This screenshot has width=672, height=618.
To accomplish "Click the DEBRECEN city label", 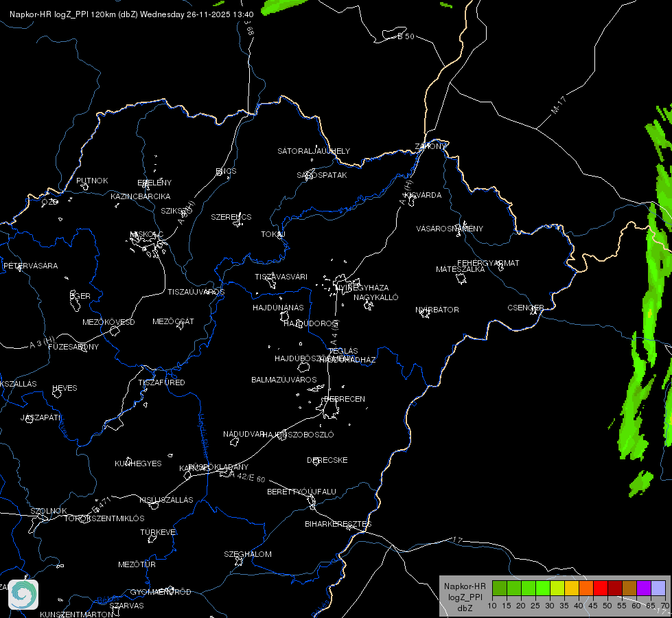I will (345, 399).
